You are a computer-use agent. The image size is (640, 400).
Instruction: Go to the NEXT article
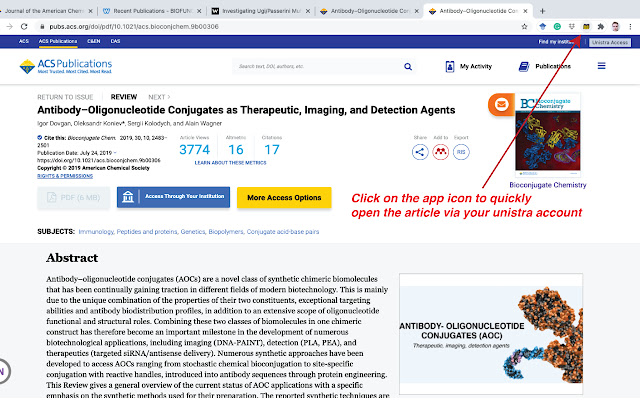tap(159, 97)
